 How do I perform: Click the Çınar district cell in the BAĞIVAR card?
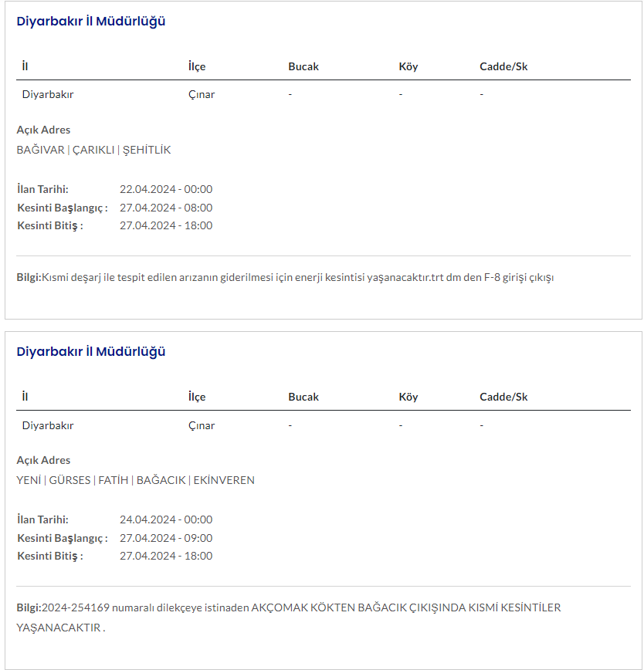[202, 95]
